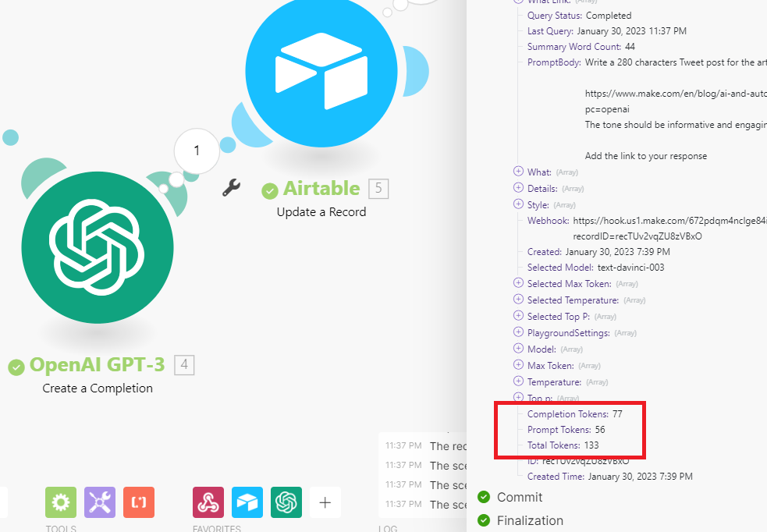Select the Airtable favorite icon
767x532 pixels.
(247, 502)
